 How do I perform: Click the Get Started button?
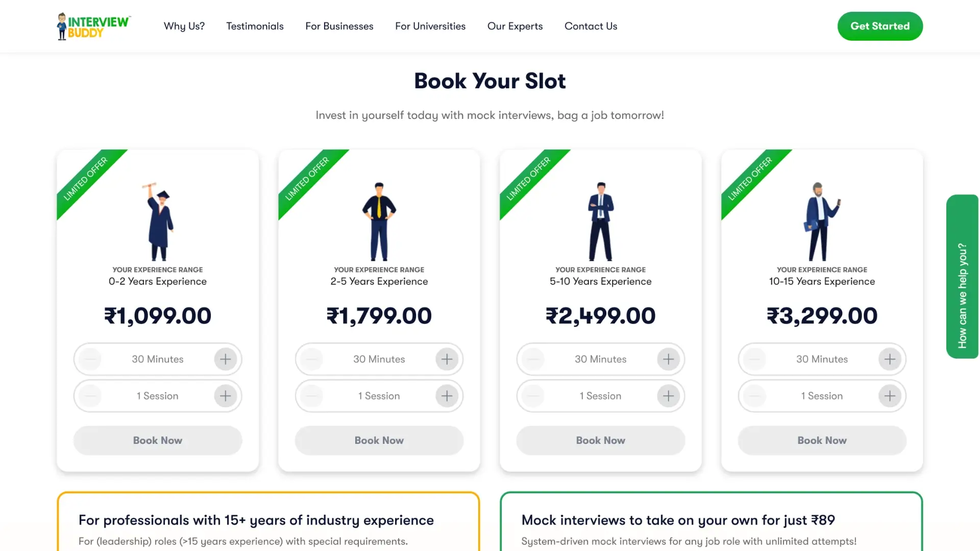pyautogui.click(x=879, y=26)
